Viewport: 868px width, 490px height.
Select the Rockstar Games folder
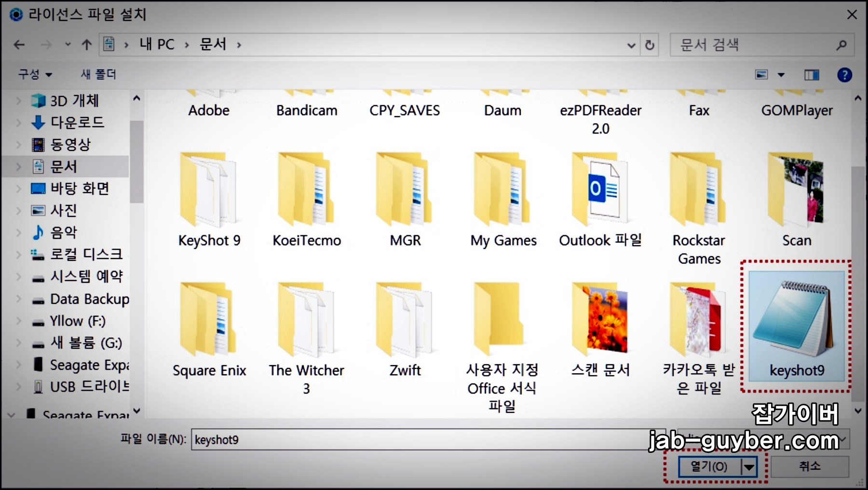(699, 209)
